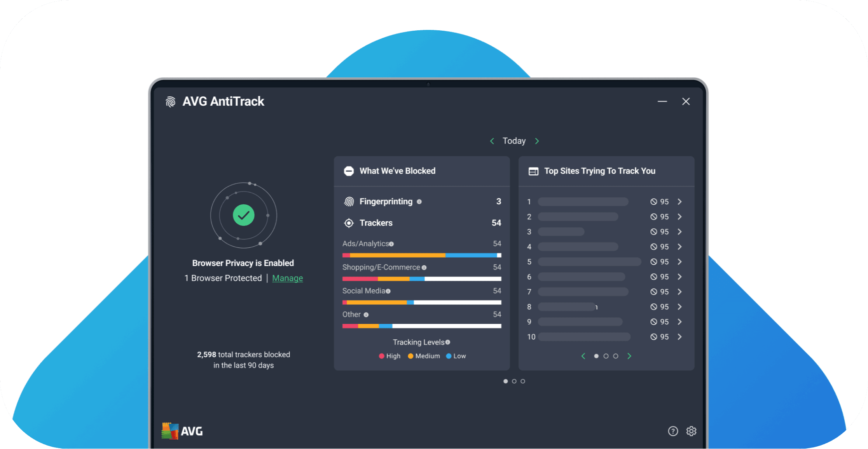Click the 'Browser Privacy is Enabled' text
868x449 pixels.
click(x=243, y=263)
